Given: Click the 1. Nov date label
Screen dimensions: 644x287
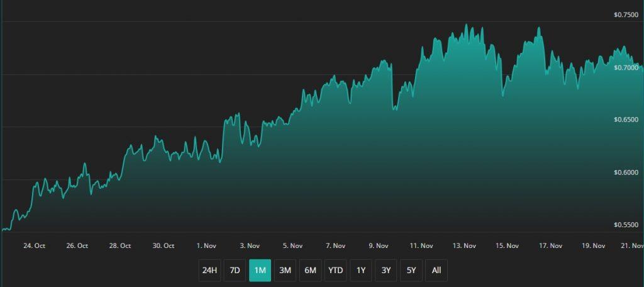Looking at the screenshot, I should [207, 246].
